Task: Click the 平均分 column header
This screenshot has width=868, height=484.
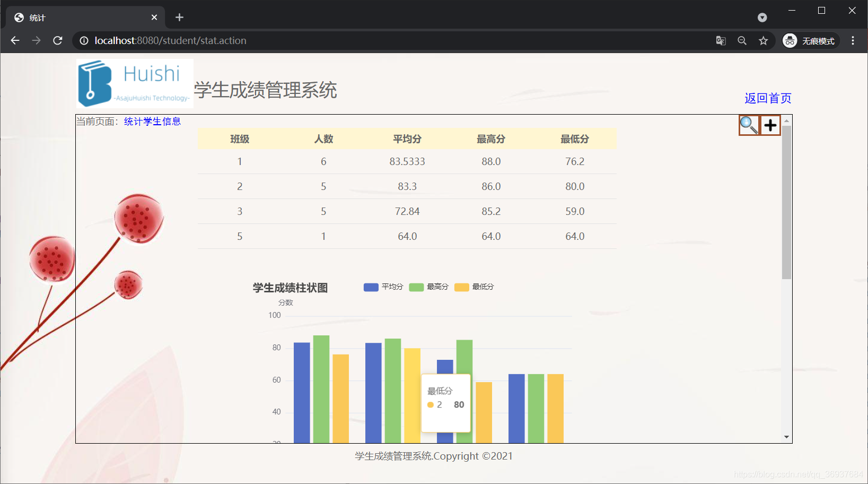Action: pos(407,139)
